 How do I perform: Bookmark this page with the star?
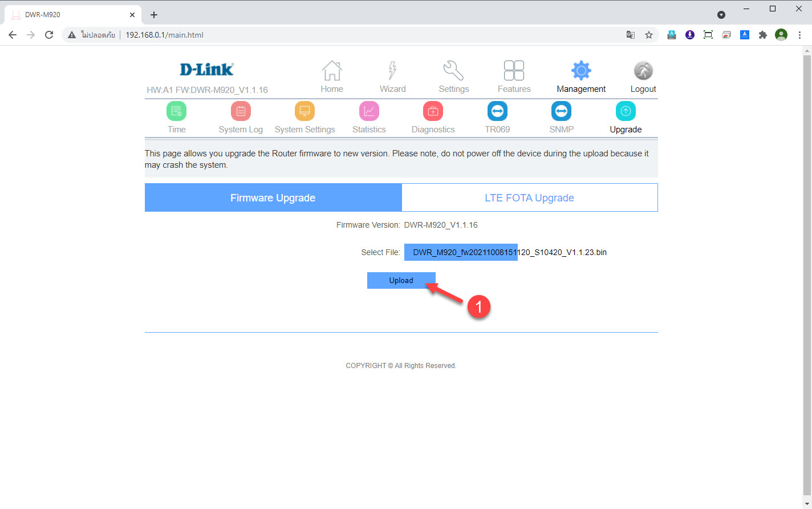point(649,35)
